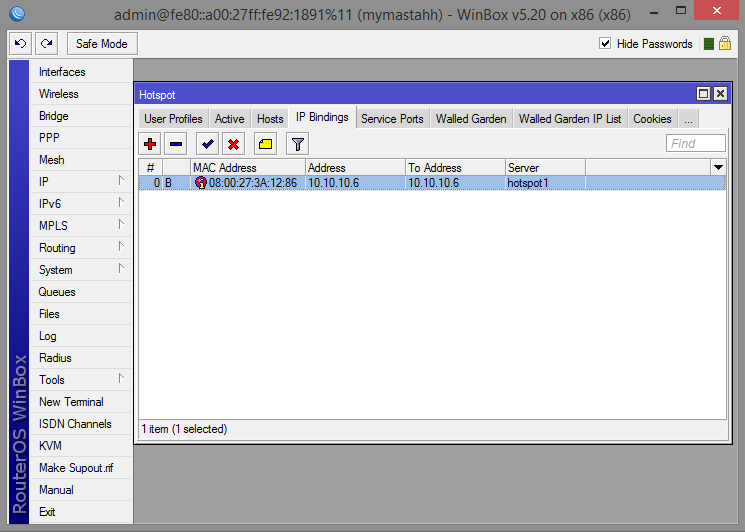
Task: Sort by the To Address column header
Action: click(456, 168)
